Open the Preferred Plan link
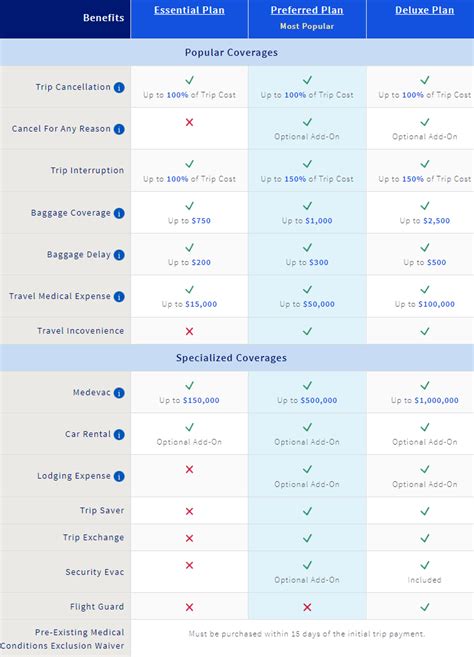The width and height of the screenshot is (474, 657). click(307, 10)
